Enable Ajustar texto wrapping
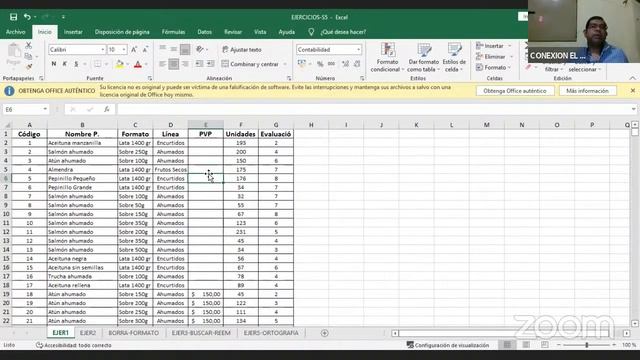Image resolution: width=640 pixels, height=360 pixels. (x=242, y=49)
